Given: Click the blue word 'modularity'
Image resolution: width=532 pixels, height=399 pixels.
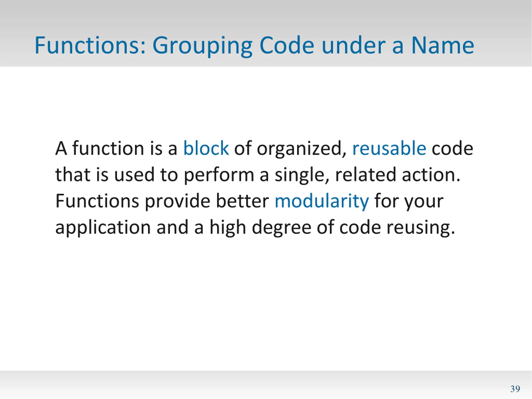Looking at the screenshot, I should (321, 201).
